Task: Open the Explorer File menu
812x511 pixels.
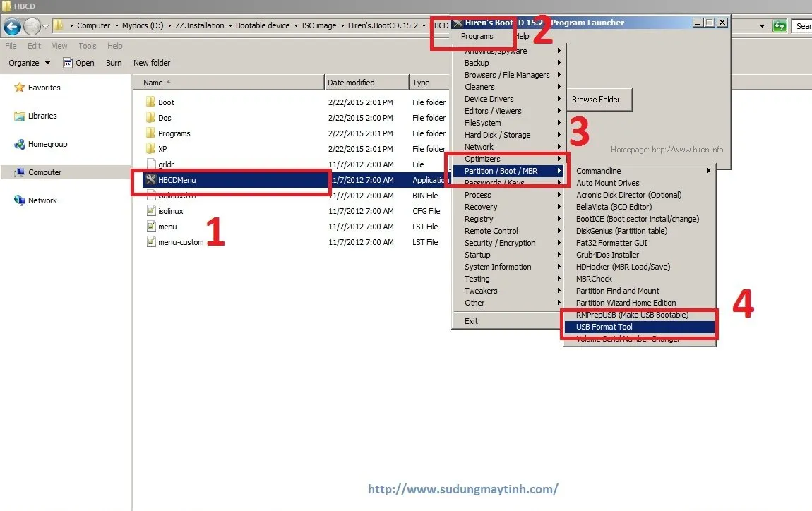Action: click(x=11, y=46)
